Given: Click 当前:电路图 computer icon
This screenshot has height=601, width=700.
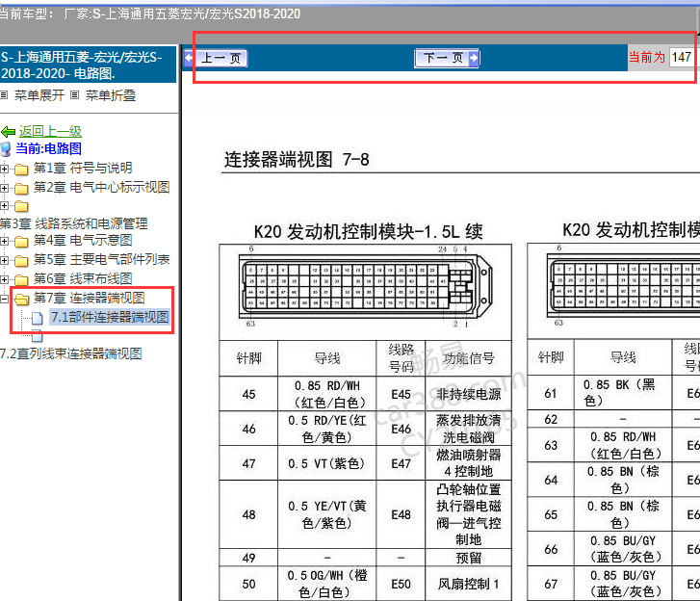Looking at the screenshot, I should (x=6, y=149).
